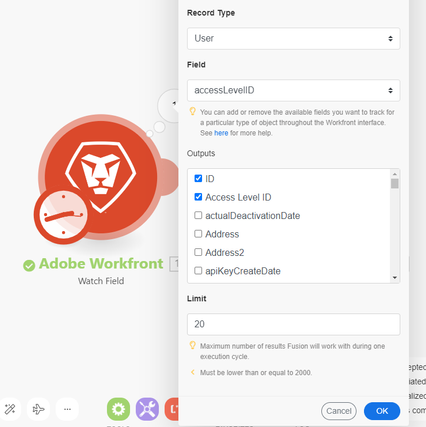Open the purple wrench tools icon
Image resolution: width=426 pixels, height=427 pixels.
(x=147, y=409)
